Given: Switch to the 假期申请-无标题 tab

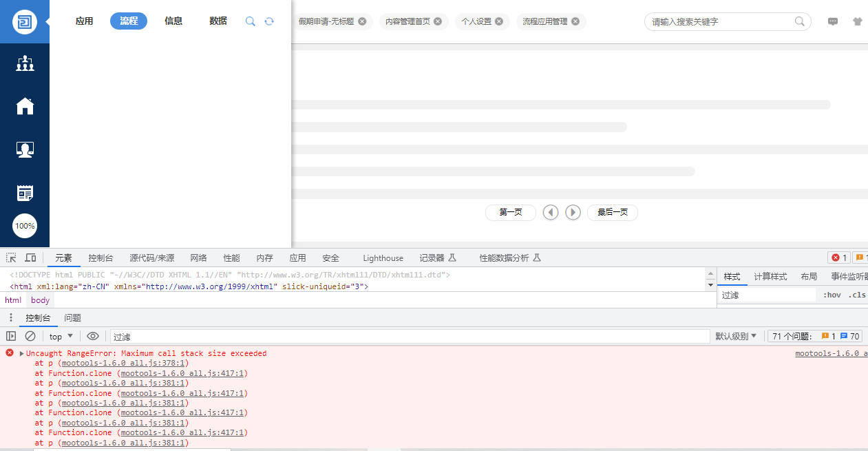Looking at the screenshot, I should tap(326, 21).
